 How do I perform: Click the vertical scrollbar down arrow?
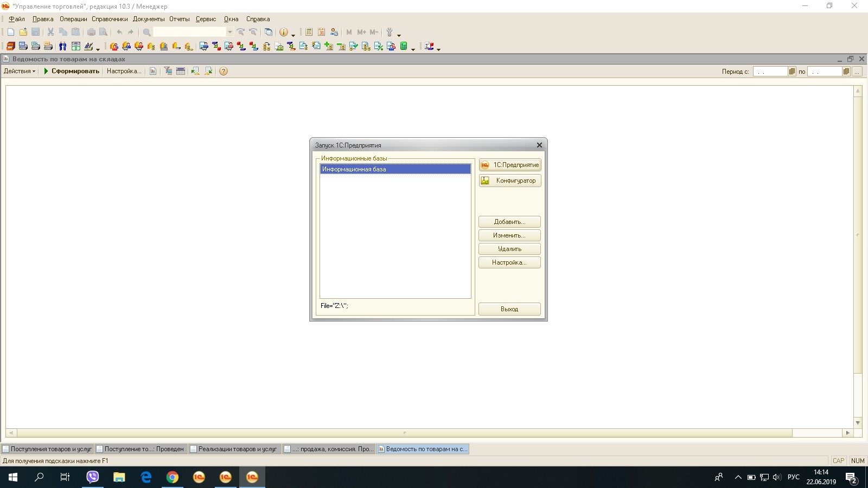point(858,422)
